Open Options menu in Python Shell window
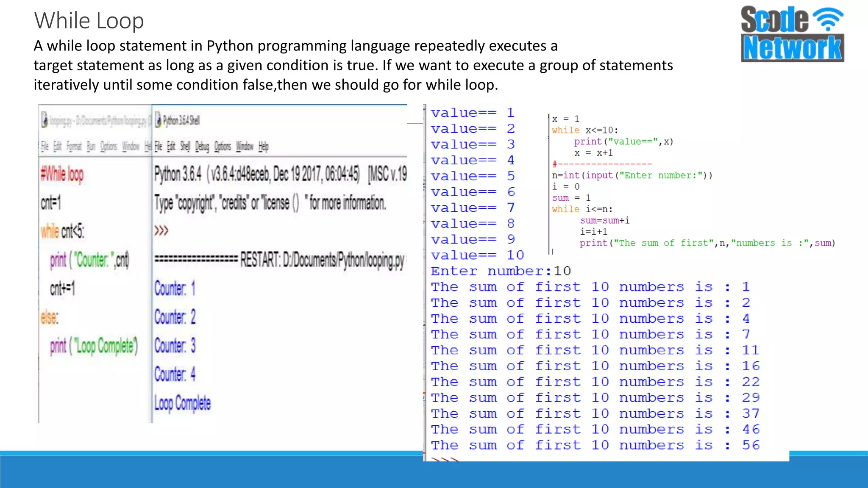The height and width of the screenshot is (488, 868). [223, 147]
